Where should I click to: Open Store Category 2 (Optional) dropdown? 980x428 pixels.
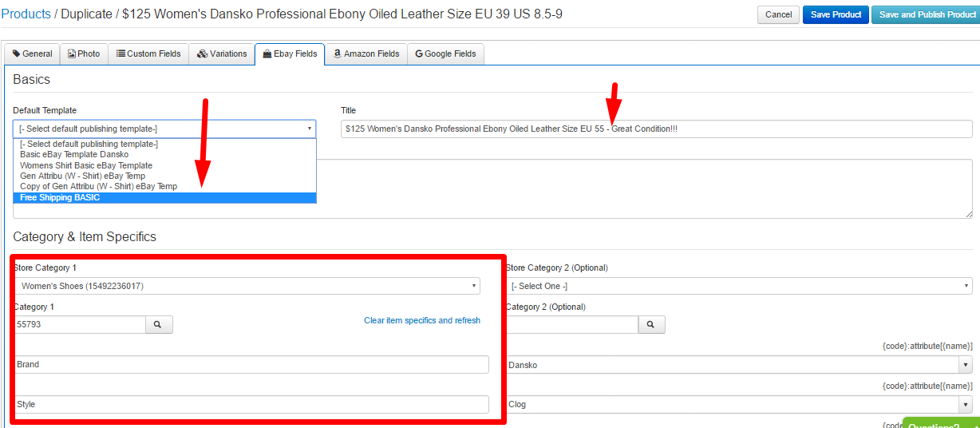point(738,286)
